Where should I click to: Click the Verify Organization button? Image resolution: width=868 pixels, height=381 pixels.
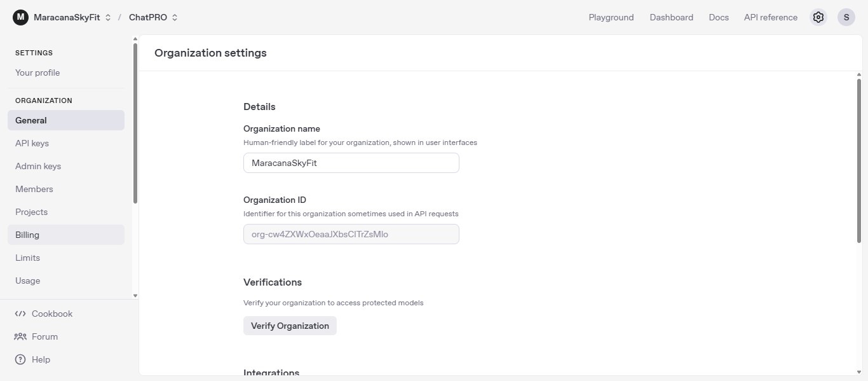290,326
